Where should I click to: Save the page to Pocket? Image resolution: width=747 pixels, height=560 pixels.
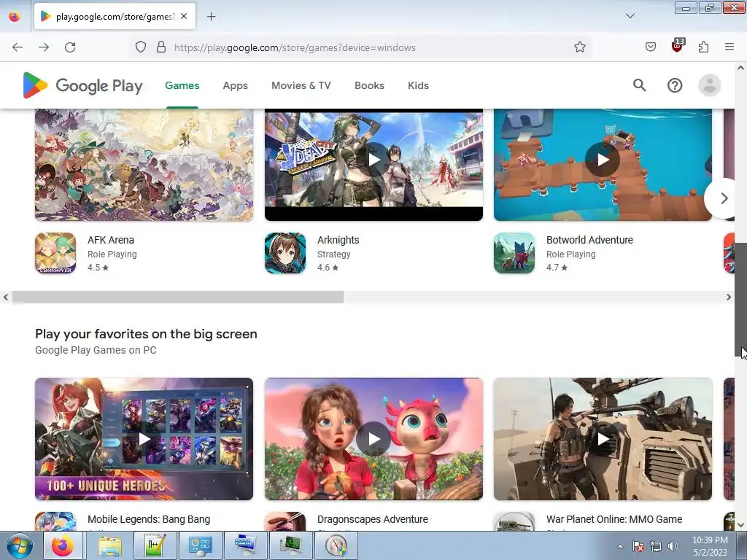coord(650,47)
